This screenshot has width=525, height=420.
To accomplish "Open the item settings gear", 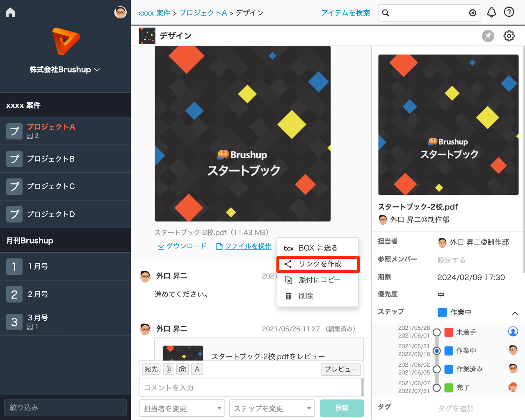I will 509,36.
